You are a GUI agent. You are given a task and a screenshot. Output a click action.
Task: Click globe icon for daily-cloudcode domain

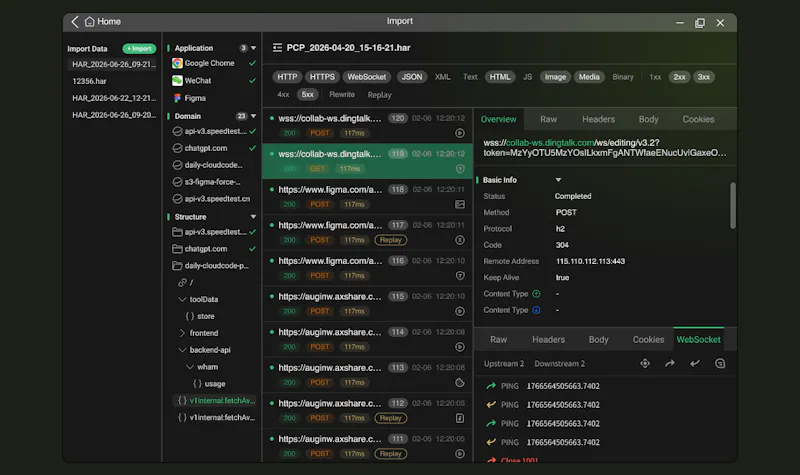tap(177, 165)
